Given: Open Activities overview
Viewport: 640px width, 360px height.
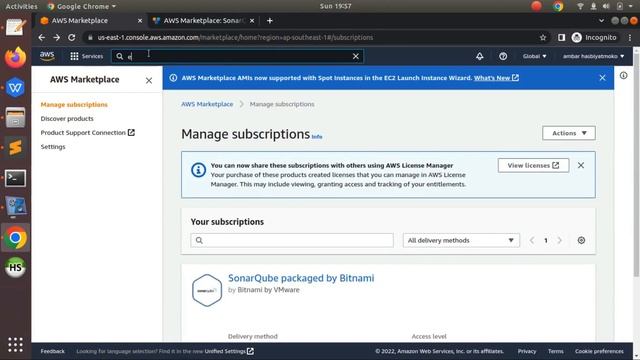Looking at the screenshot, I should click(21, 6).
